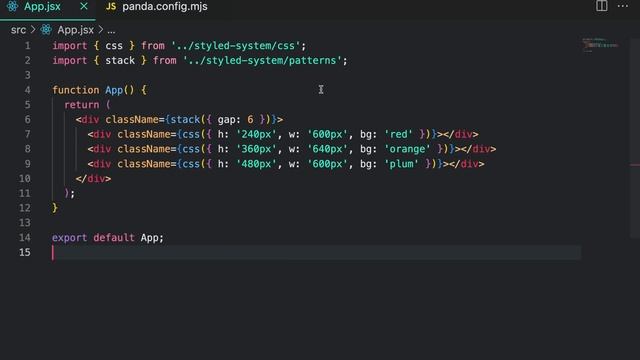The width and height of the screenshot is (640, 360).
Task: Click line number 6 in gutter
Action: [27, 120]
